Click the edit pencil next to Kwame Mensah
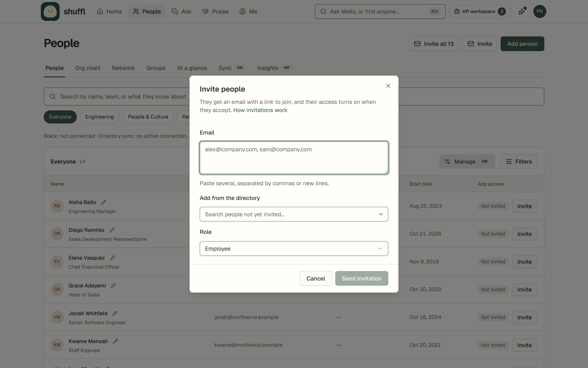Viewport: 588px width, 368px height. [115, 341]
